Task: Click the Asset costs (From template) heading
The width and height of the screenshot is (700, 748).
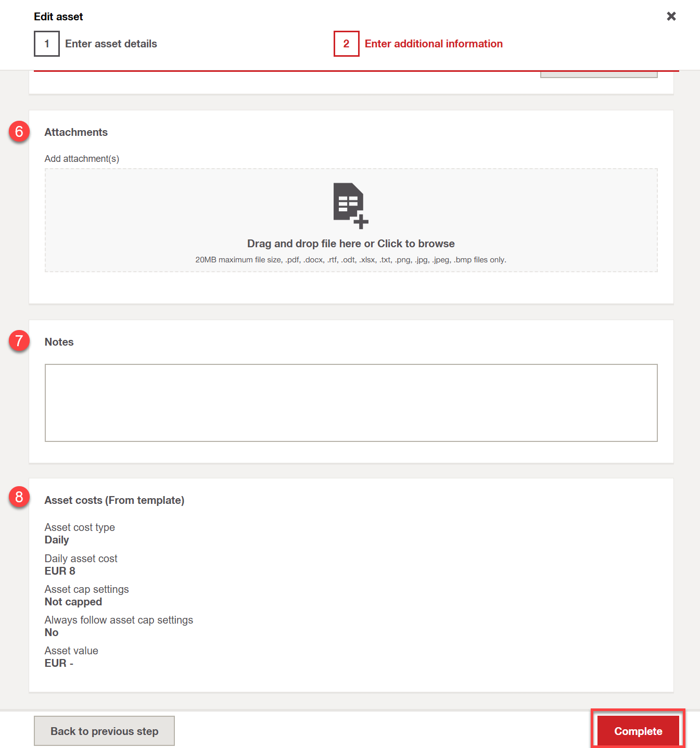Action: click(114, 500)
